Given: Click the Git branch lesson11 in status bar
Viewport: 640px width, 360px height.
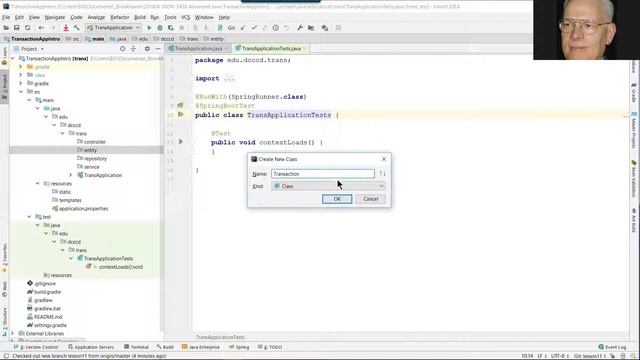Looking at the screenshot, I should (x=590, y=356).
